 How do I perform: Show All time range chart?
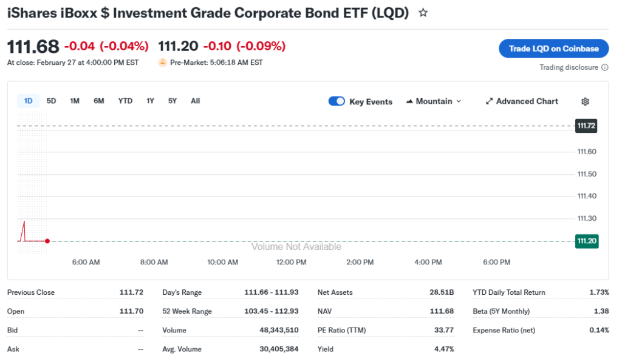click(x=195, y=101)
